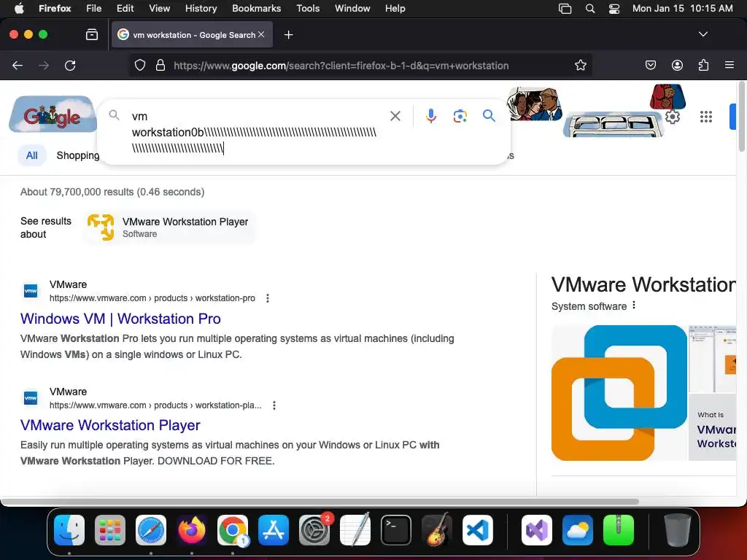Viewport: 747px width, 560px height.
Task: Open Google Chrome from the Dock
Action: 233,530
